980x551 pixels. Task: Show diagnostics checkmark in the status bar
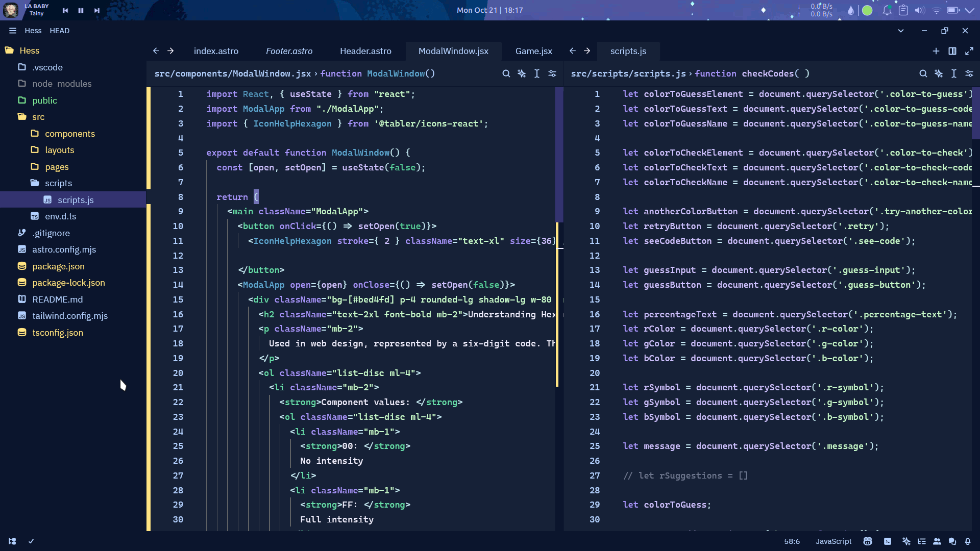(x=31, y=541)
